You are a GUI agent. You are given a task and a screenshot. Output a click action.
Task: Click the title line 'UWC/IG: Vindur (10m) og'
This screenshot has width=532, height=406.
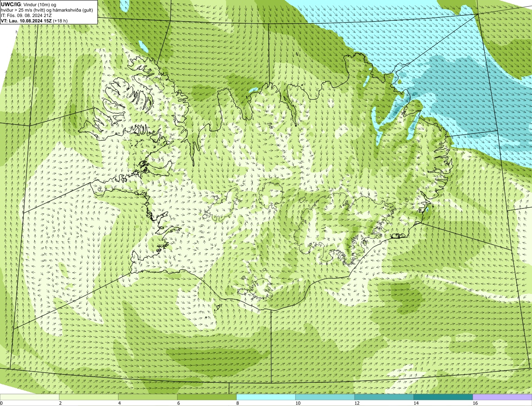click(28, 4)
